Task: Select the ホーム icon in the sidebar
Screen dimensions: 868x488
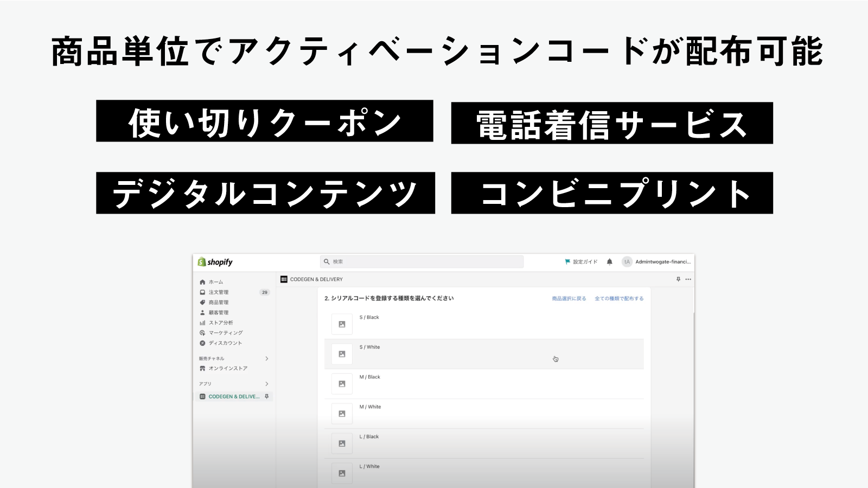Action: point(202,281)
